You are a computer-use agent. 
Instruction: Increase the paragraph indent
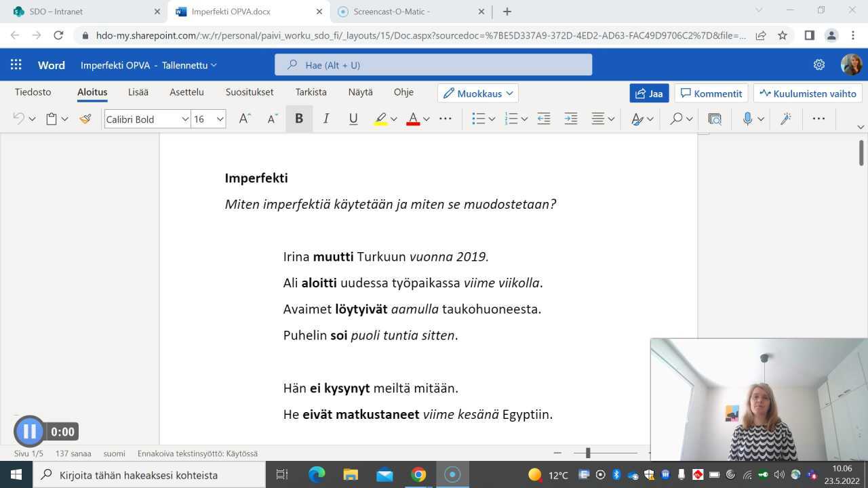pos(570,119)
